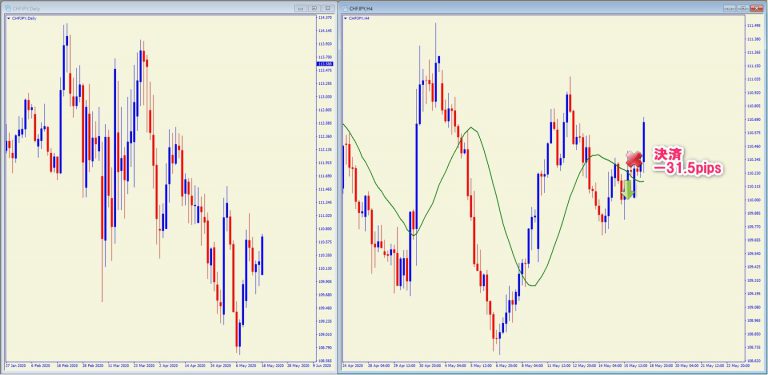Image resolution: width=768 pixels, height=375 pixels.
Task: Click the CHFJPY Daily window title icon
Action: click(x=7, y=8)
